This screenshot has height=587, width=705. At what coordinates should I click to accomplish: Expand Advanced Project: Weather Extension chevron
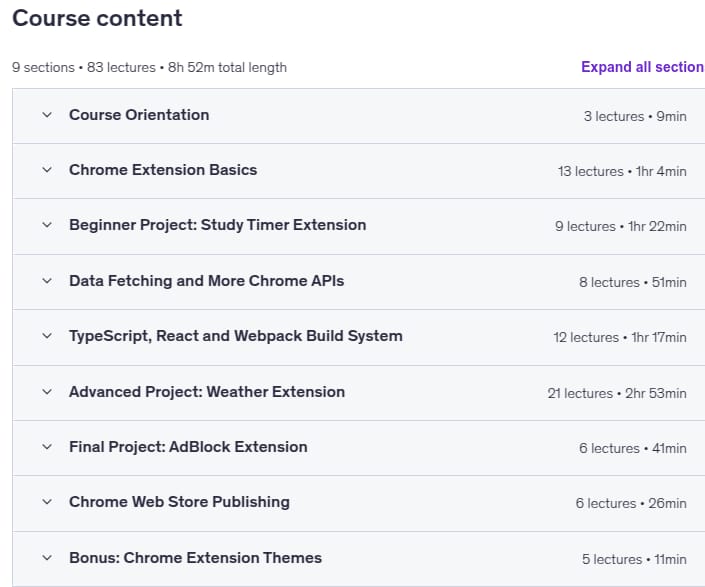tap(47, 392)
